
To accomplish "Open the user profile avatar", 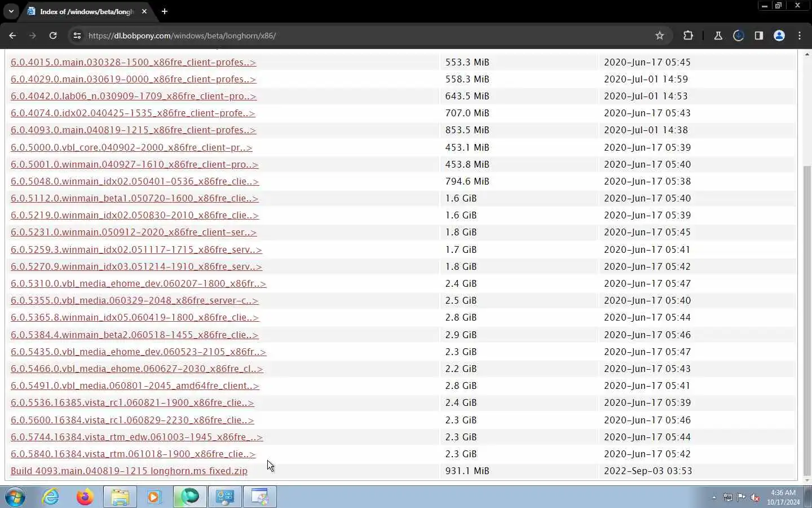I will (x=779, y=36).
